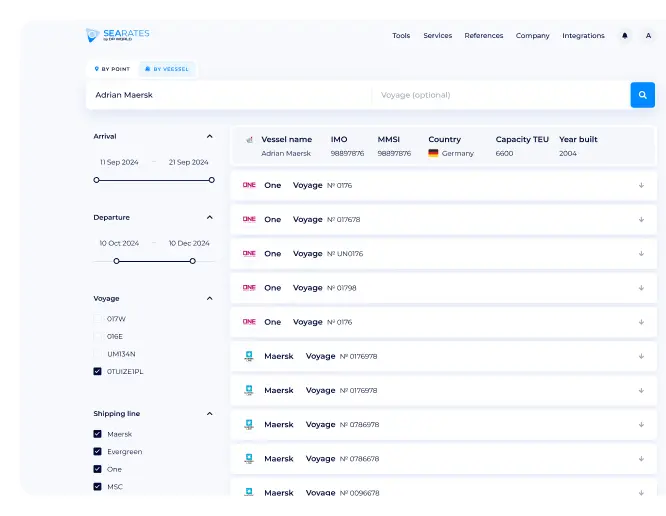The image size is (666, 516).
Task: Check the UM134N voyage filter
Action: coord(97,354)
